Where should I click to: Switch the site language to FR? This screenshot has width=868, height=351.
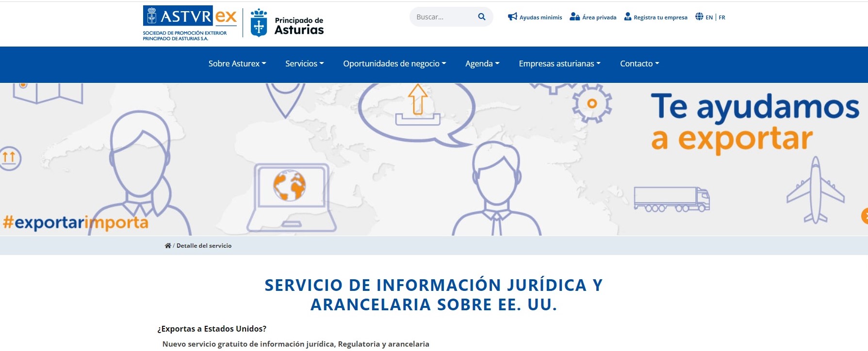pyautogui.click(x=722, y=17)
